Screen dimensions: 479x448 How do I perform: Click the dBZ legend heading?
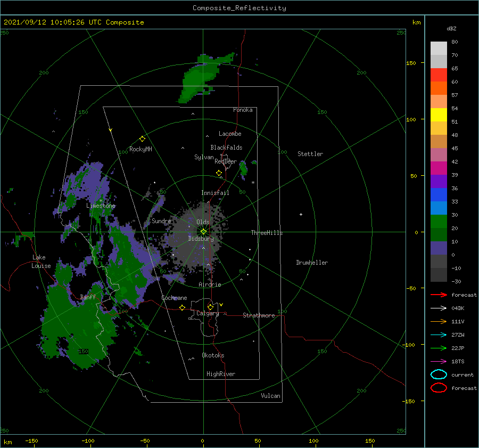[451, 28]
